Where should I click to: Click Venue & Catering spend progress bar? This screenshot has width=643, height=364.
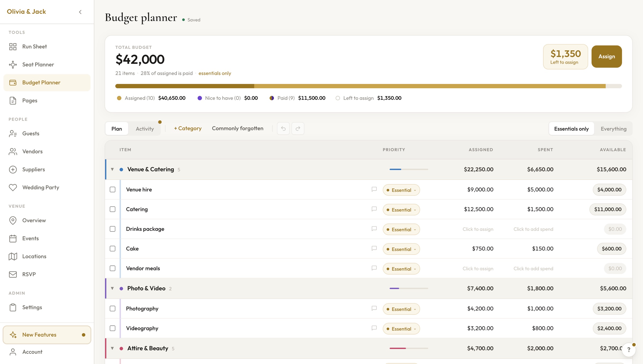(x=409, y=169)
